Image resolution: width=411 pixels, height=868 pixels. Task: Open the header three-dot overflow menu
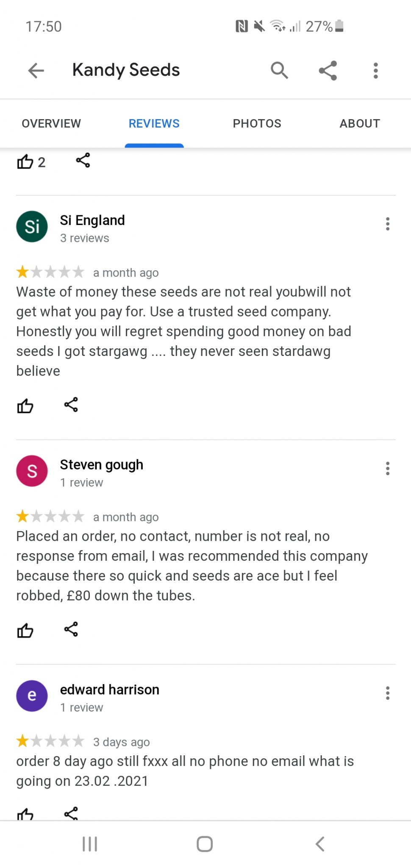click(375, 70)
